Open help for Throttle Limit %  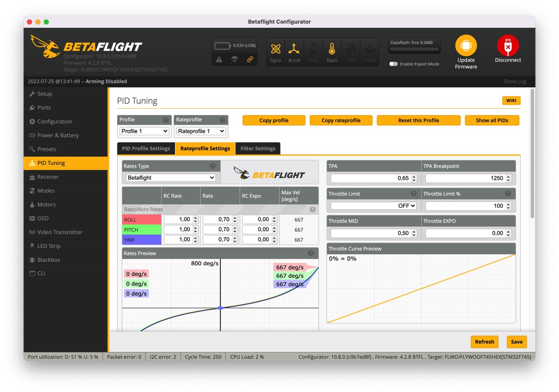pos(508,194)
